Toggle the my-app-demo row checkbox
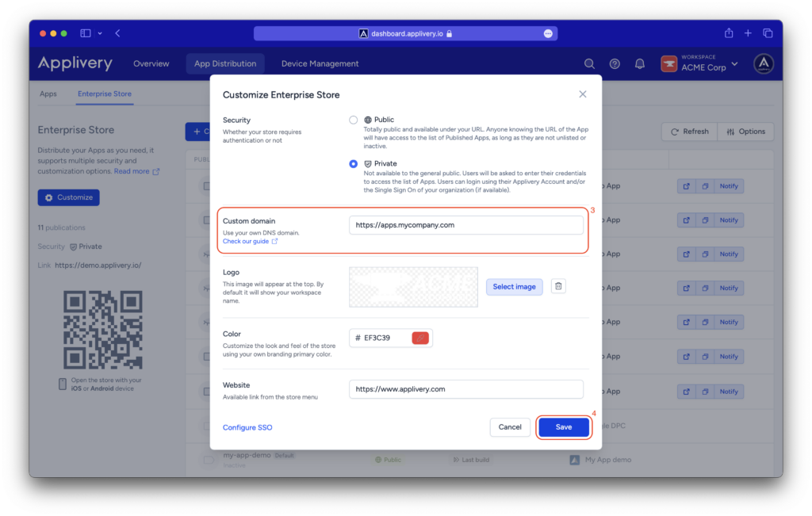The height and width of the screenshot is (516, 812). (x=209, y=460)
